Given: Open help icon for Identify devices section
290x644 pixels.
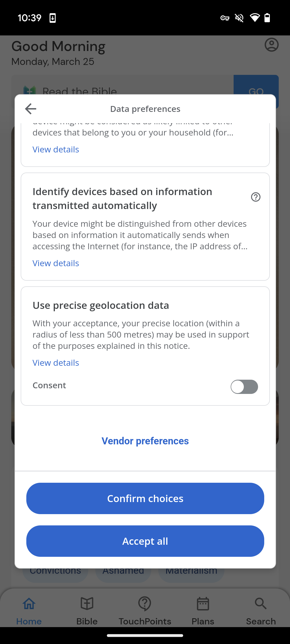Looking at the screenshot, I should click(x=256, y=197).
